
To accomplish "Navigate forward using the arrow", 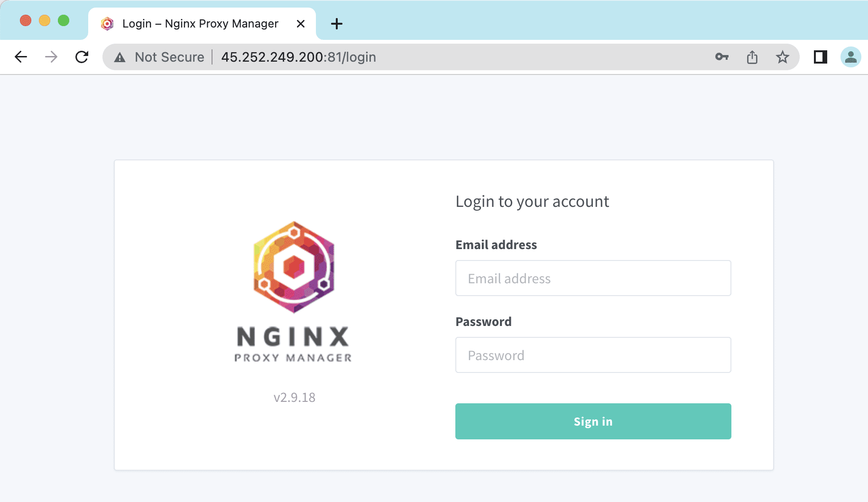I will (51, 57).
